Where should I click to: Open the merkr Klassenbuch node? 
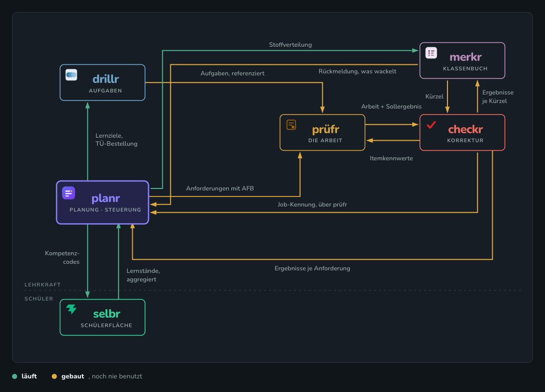coord(462,60)
